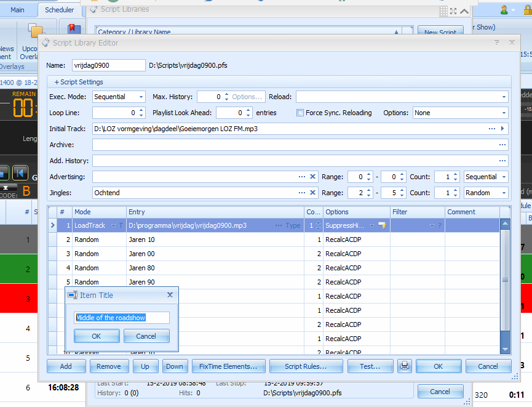The width and height of the screenshot is (532, 407).
Task: Confirm Item Title dialog with OK
Action: 96,336
